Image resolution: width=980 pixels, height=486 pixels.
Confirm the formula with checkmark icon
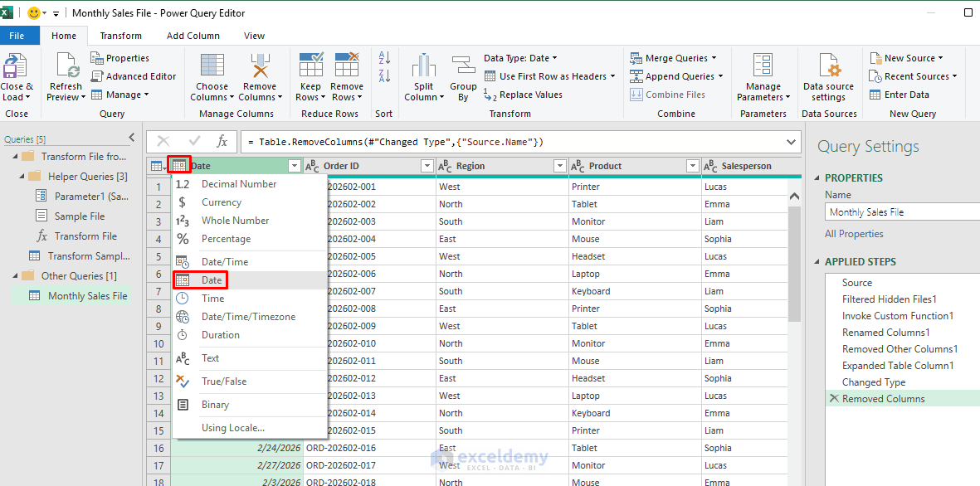coord(195,142)
